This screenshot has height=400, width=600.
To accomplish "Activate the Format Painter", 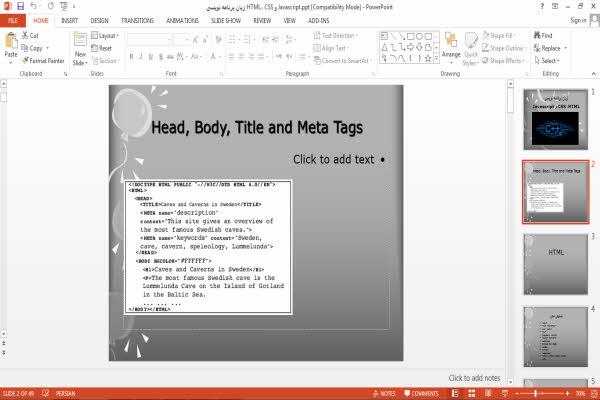I will 43,61.
